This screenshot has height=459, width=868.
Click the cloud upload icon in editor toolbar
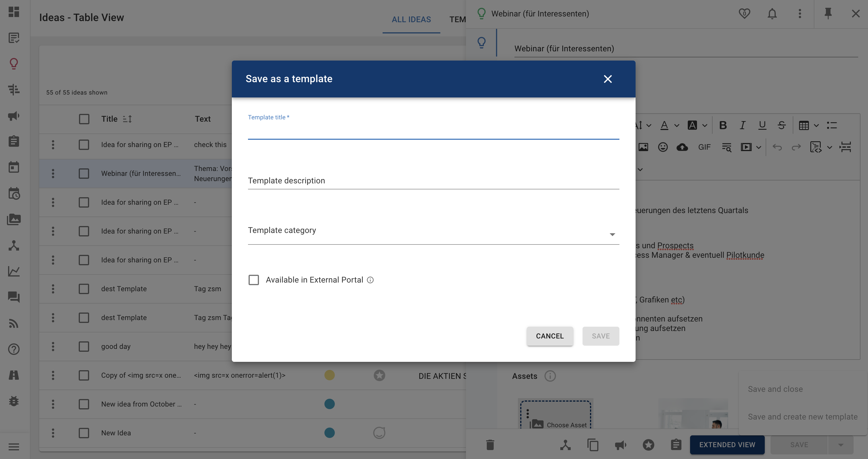[x=682, y=147]
